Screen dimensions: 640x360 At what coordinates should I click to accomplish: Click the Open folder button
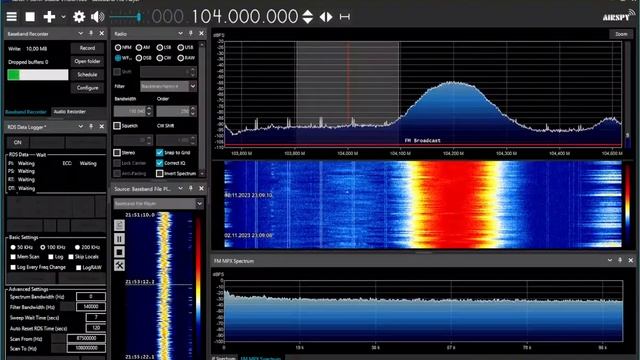pyautogui.click(x=87, y=61)
